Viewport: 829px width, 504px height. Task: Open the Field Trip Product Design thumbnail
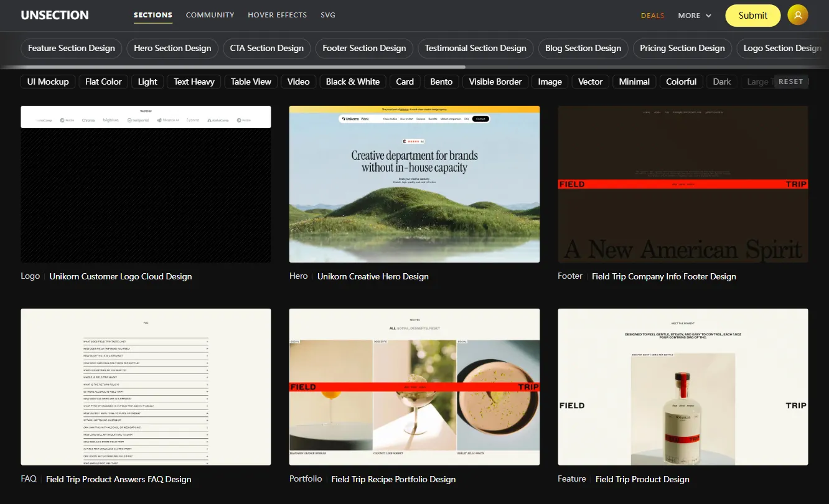click(x=683, y=386)
